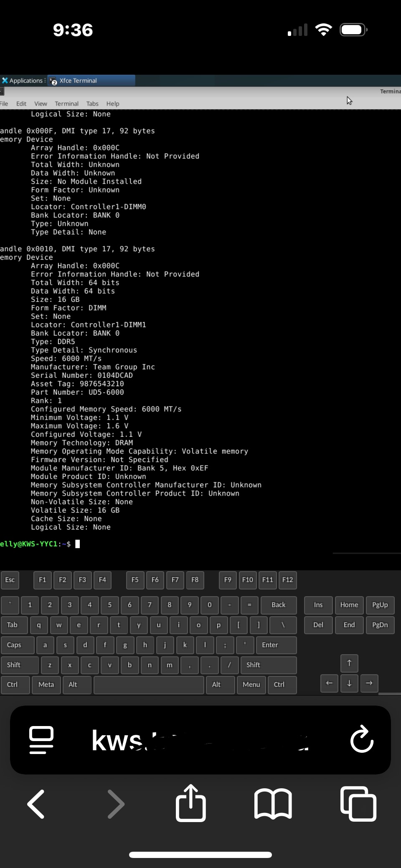Open the View menu

point(41,104)
